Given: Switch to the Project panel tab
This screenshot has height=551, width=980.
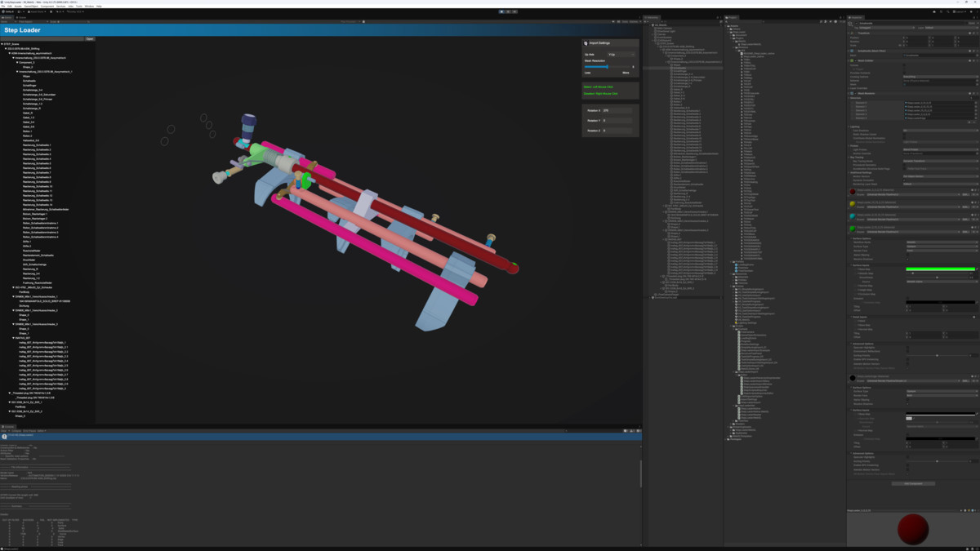Looking at the screenshot, I should click(732, 17).
